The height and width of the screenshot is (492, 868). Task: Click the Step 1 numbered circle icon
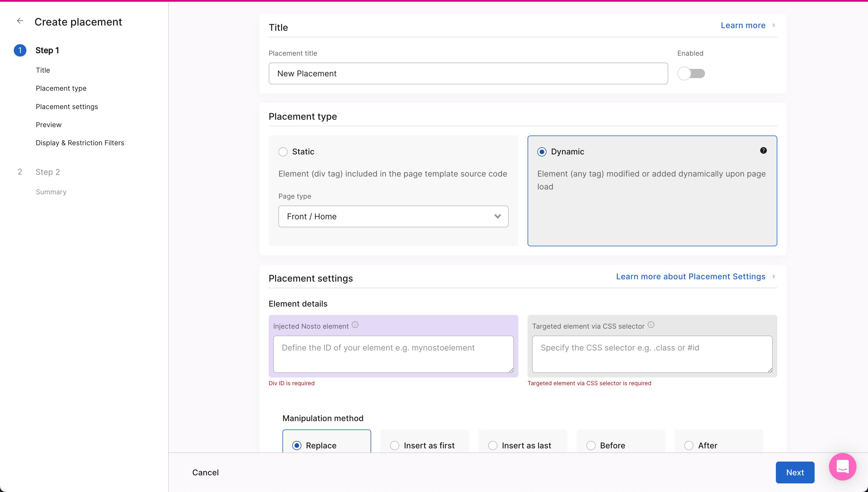(x=20, y=50)
